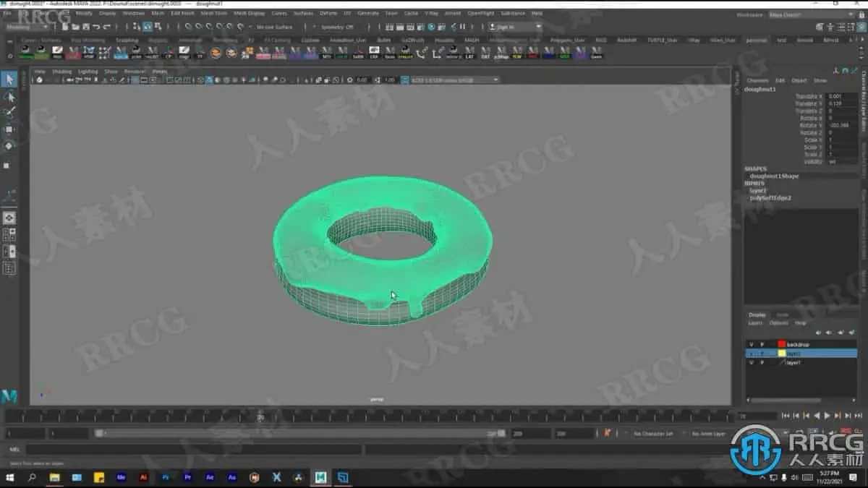Open the menu set dropdown (Modeling)
Image resolution: width=868 pixels, height=488 pixels.
click(x=27, y=27)
